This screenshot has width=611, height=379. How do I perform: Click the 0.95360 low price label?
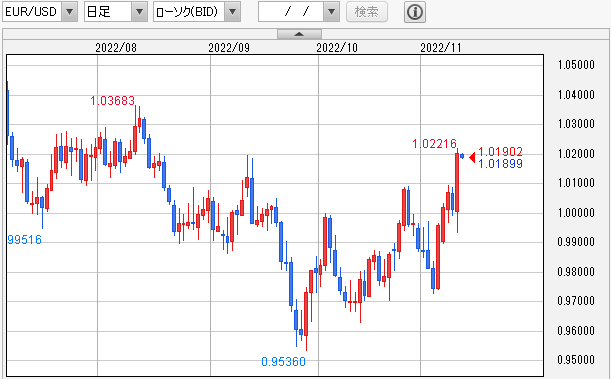pos(284,362)
